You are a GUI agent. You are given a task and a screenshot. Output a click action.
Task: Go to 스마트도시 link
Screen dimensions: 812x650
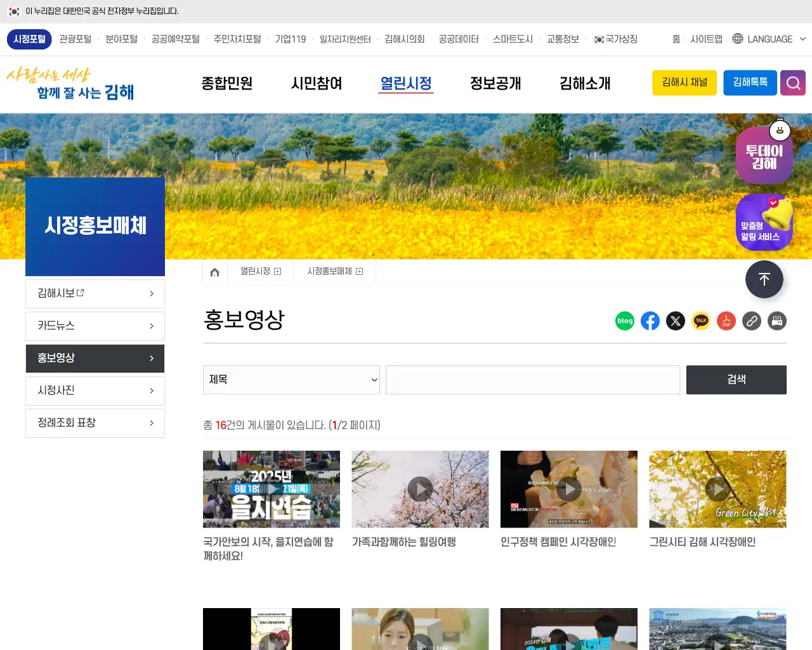513,39
